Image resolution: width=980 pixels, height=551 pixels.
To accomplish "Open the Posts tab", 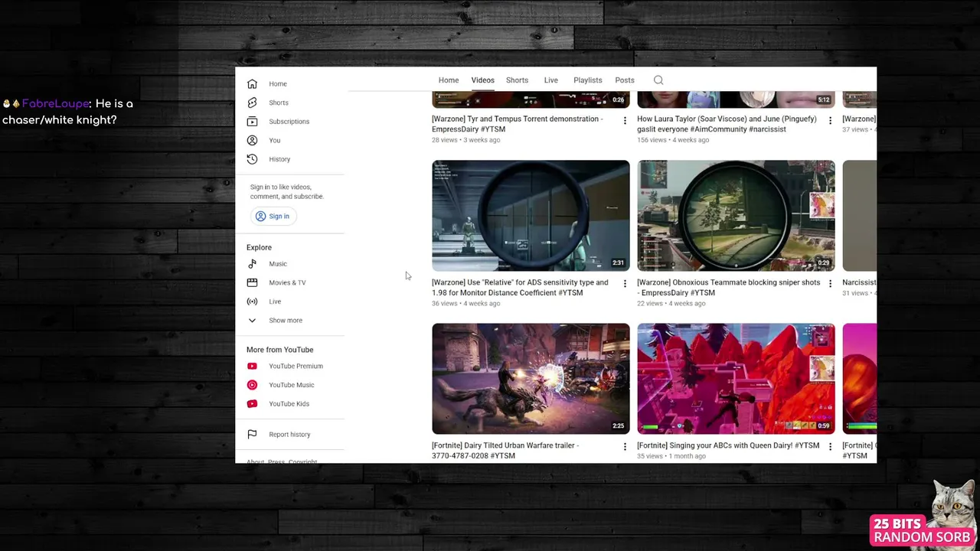I will pos(625,80).
